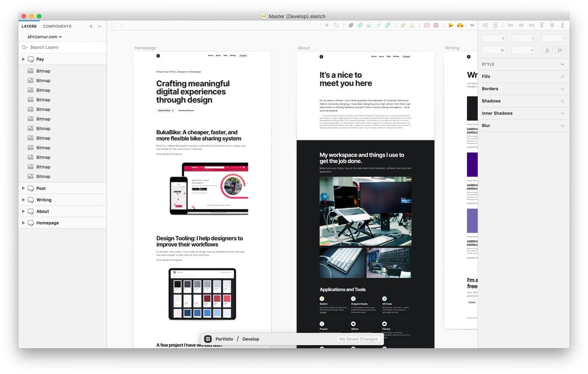The image size is (588, 374).
Task: Click the align top edges icon in inspector
Action: [x=541, y=25]
